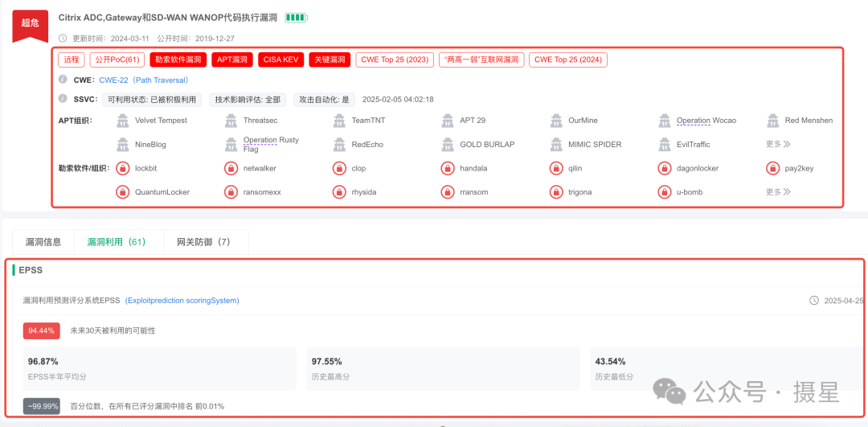The width and height of the screenshot is (868, 427).
Task: Click the CISA KEV tag
Action: (280, 60)
